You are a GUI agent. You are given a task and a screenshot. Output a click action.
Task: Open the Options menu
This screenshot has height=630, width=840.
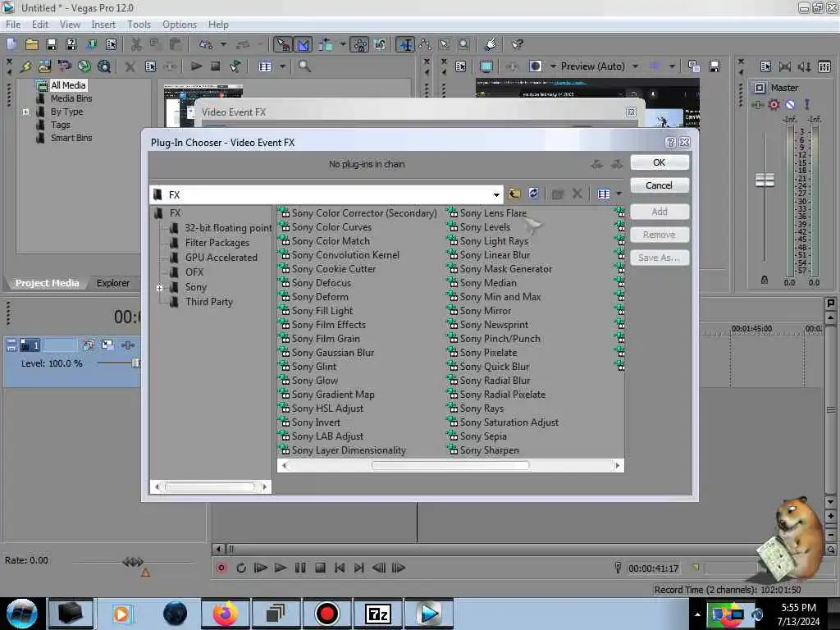(180, 25)
